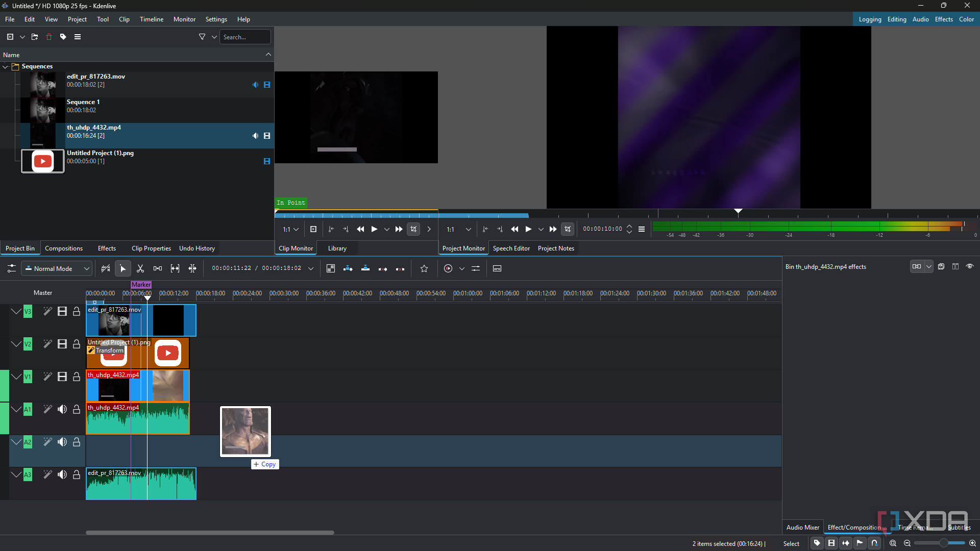Click Extract timeline zone icon

(383, 268)
